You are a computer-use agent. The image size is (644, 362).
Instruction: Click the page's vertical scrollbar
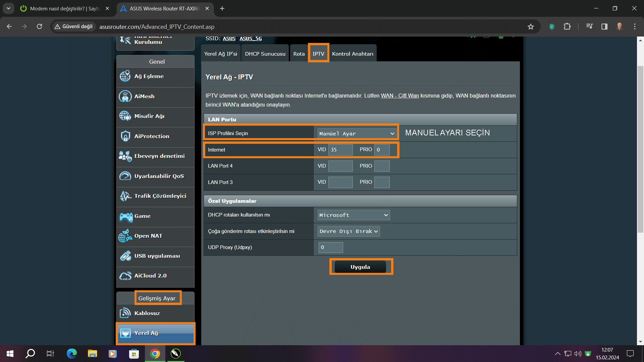coord(640,149)
